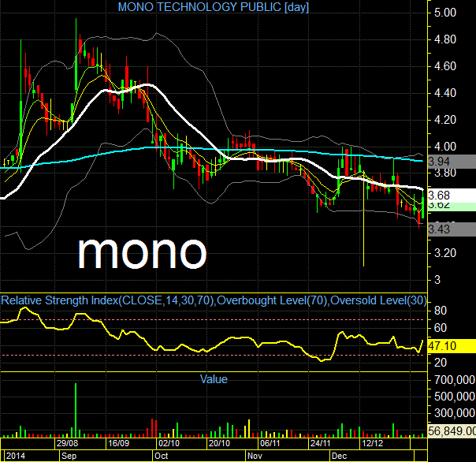Image resolution: width=476 pixels, height=462 pixels.
Task: Click the 700,000 volume axis label
Action: pos(455,380)
